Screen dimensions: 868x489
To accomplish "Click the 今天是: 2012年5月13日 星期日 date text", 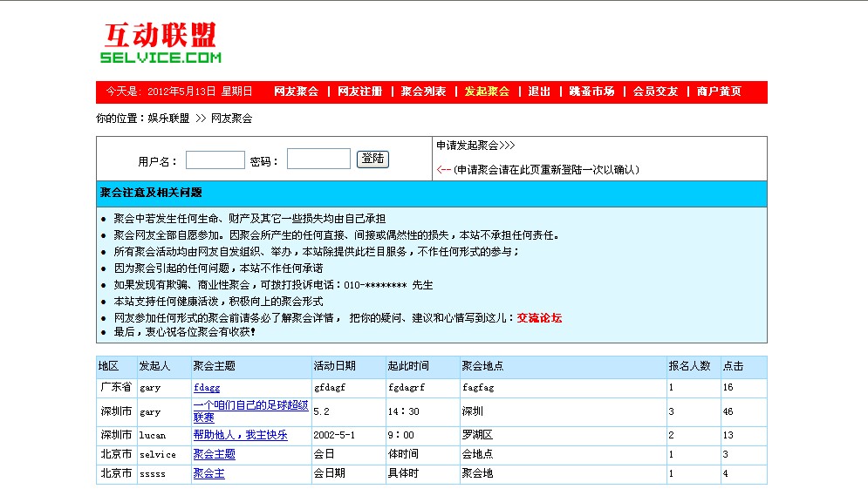I will [180, 92].
